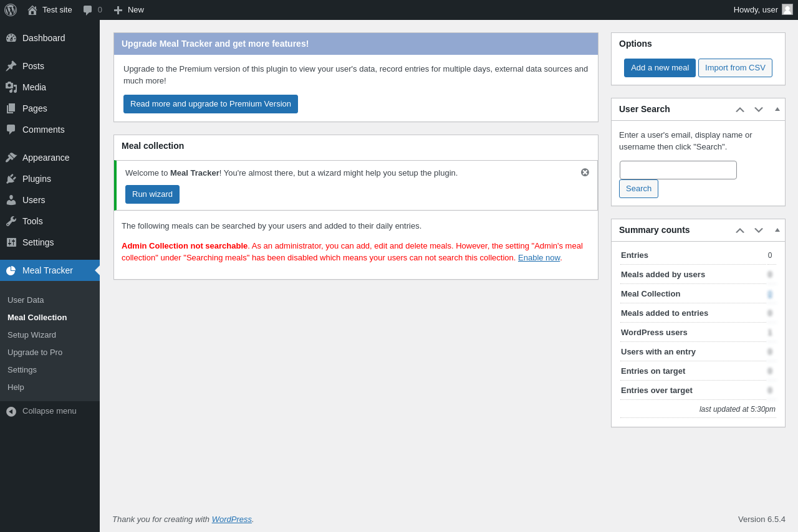Screen dimensions: 798x532
Task: Click Add a new meal button
Action: 660,68
